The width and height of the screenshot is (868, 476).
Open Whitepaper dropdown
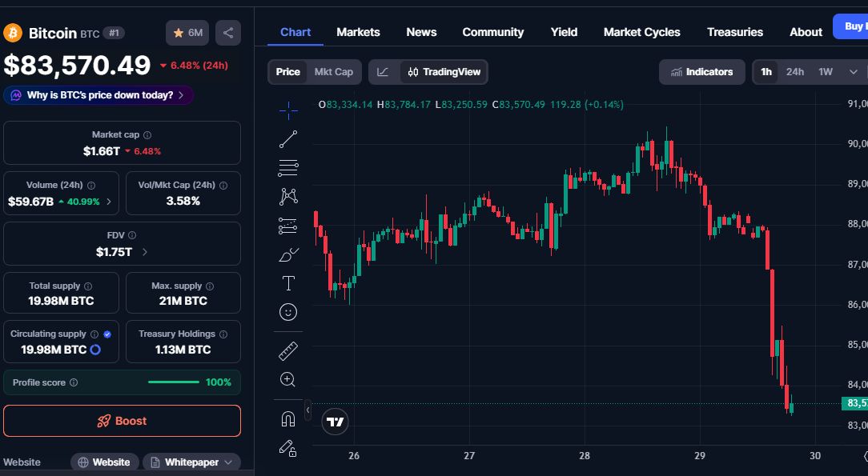click(191, 462)
